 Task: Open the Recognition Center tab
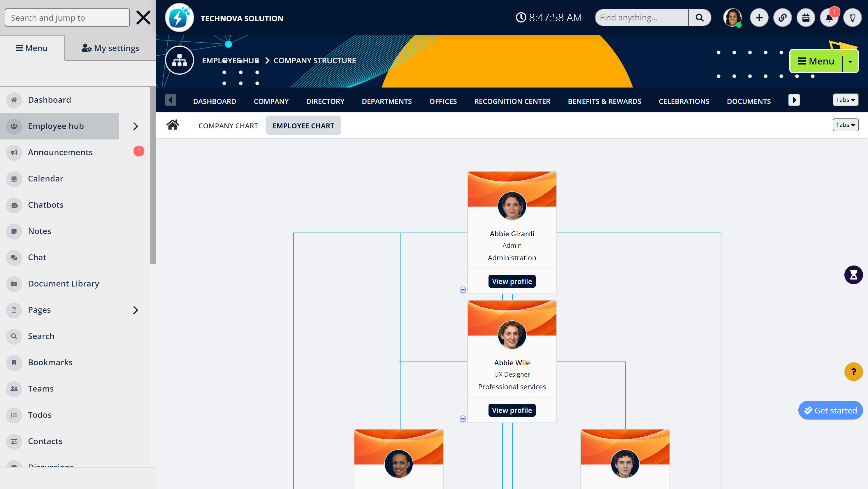tap(512, 101)
